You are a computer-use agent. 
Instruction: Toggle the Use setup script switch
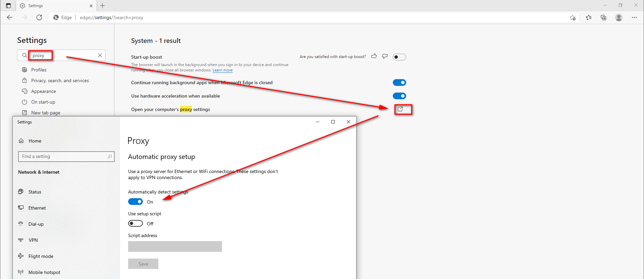pyautogui.click(x=136, y=223)
